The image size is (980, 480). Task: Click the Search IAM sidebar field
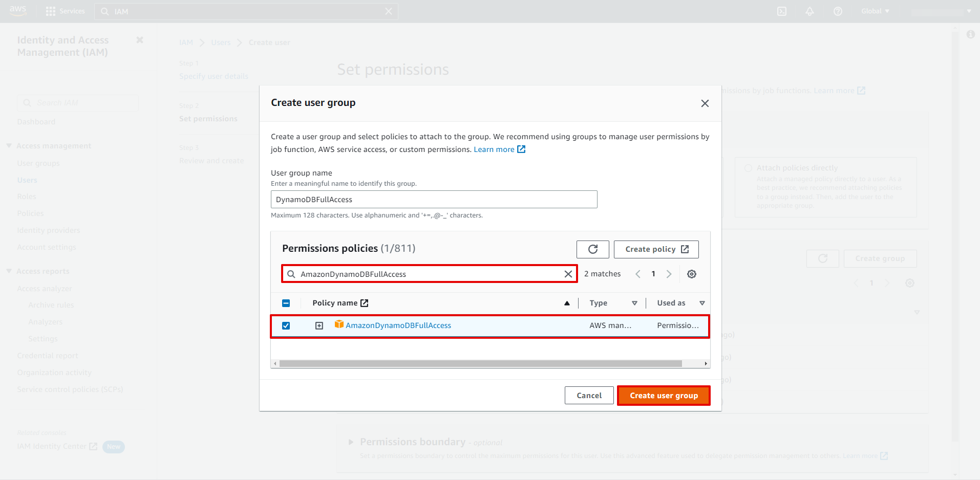coord(78,103)
